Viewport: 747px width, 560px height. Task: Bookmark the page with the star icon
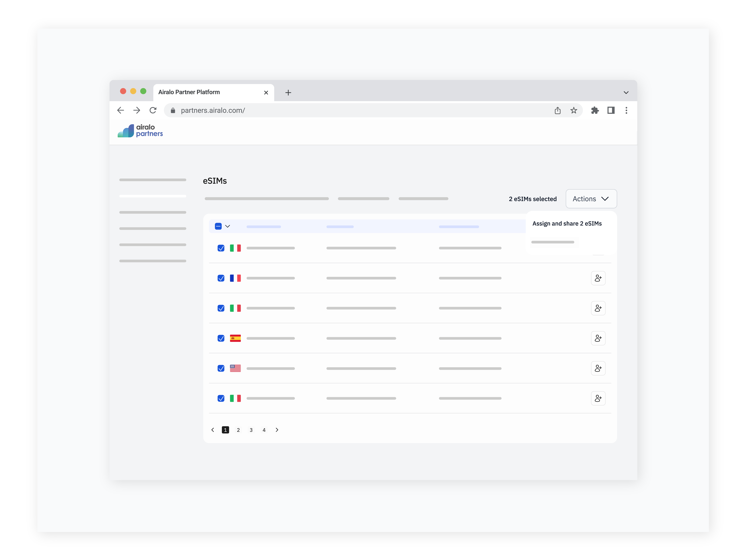[x=574, y=110]
